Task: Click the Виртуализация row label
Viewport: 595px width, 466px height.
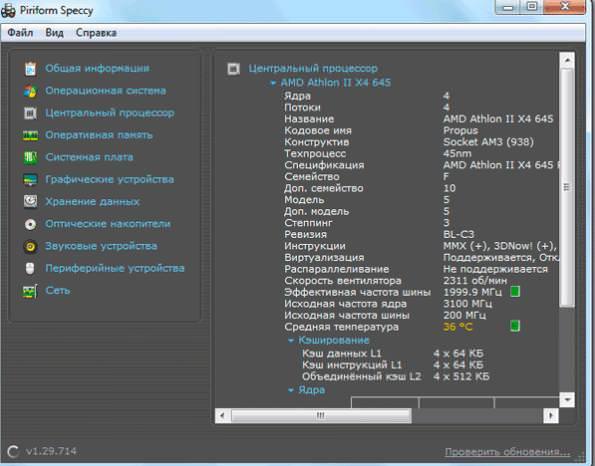Action: [x=324, y=257]
